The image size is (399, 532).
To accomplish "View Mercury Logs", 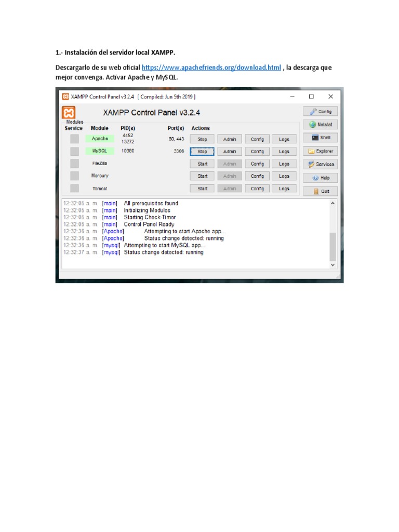I will click(284, 176).
